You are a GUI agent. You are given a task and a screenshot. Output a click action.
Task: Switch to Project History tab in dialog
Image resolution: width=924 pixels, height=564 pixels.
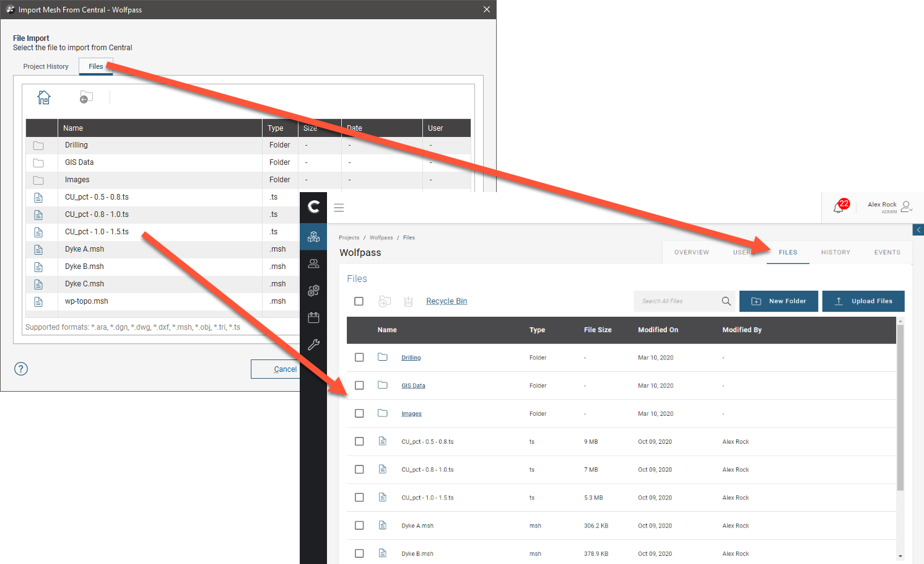pos(46,66)
